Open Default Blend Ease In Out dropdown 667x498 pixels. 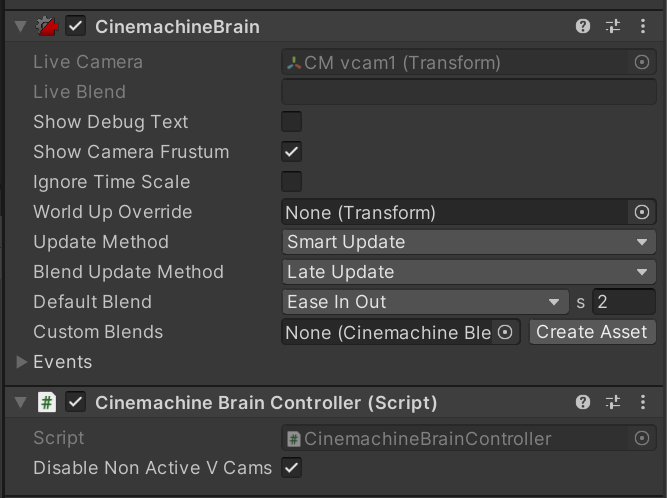click(425, 302)
